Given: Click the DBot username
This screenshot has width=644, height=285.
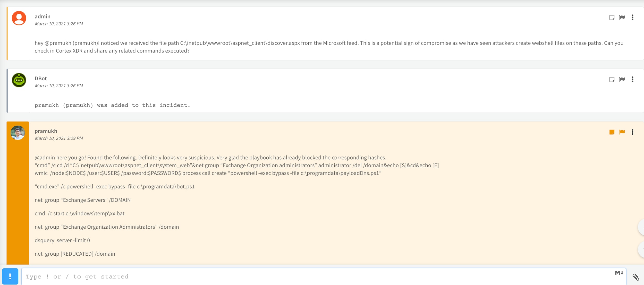Looking at the screenshot, I should tap(41, 79).
